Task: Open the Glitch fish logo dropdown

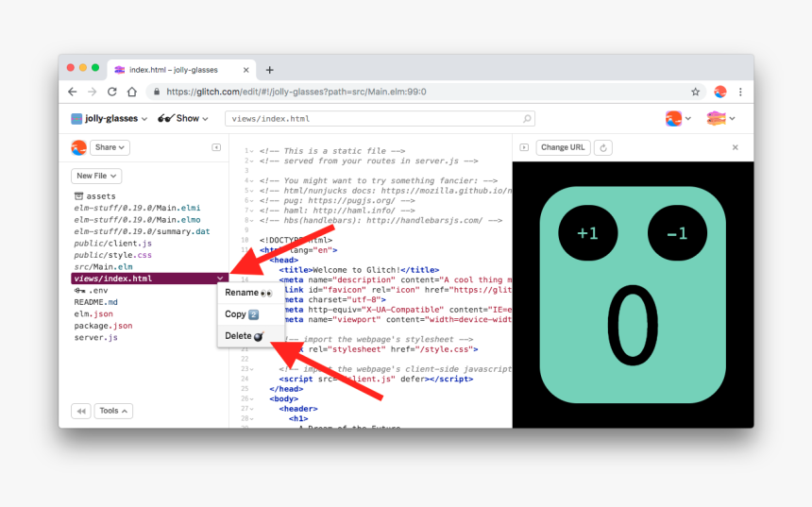Action: click(720, 119)
